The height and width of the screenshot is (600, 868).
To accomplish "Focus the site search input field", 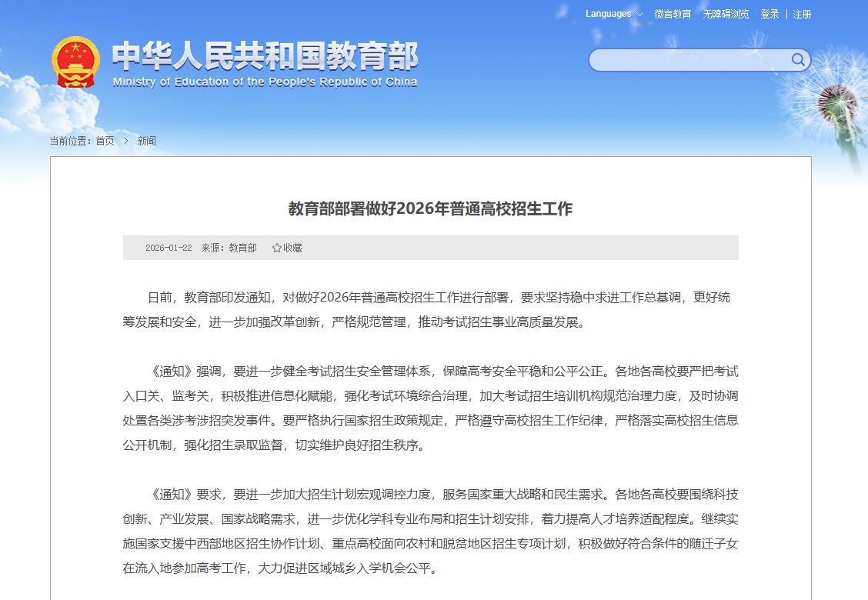I will [689, 60].
